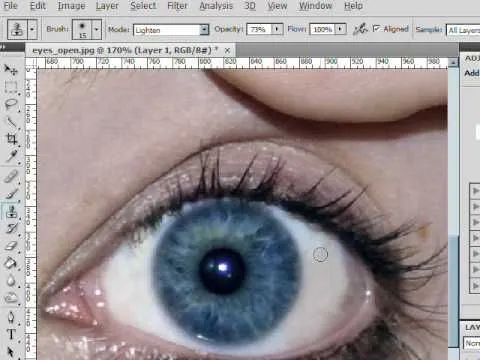The height and width of the screenshot is (360, 480).
Task: Open the 3D menu
Action: coord(250,6)
